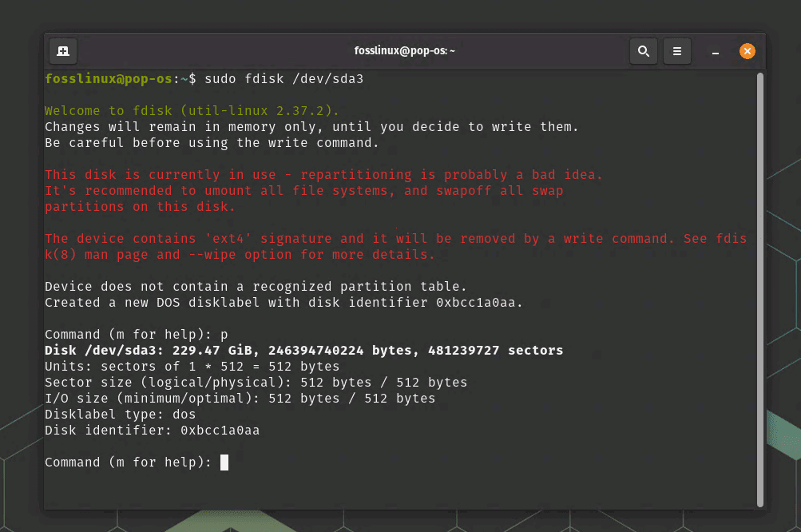Click the Sector size output line
The width and height of the screenshot is (801, 532).
(256, 382)
